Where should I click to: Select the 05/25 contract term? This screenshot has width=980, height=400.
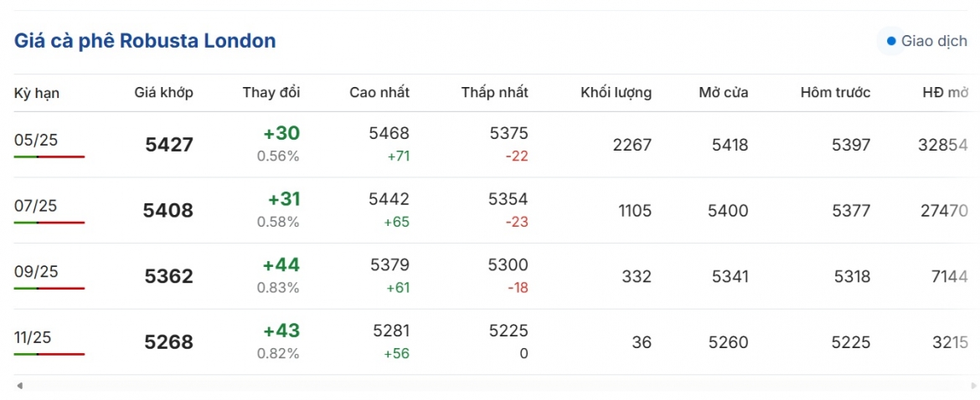(x=36, y=141)
